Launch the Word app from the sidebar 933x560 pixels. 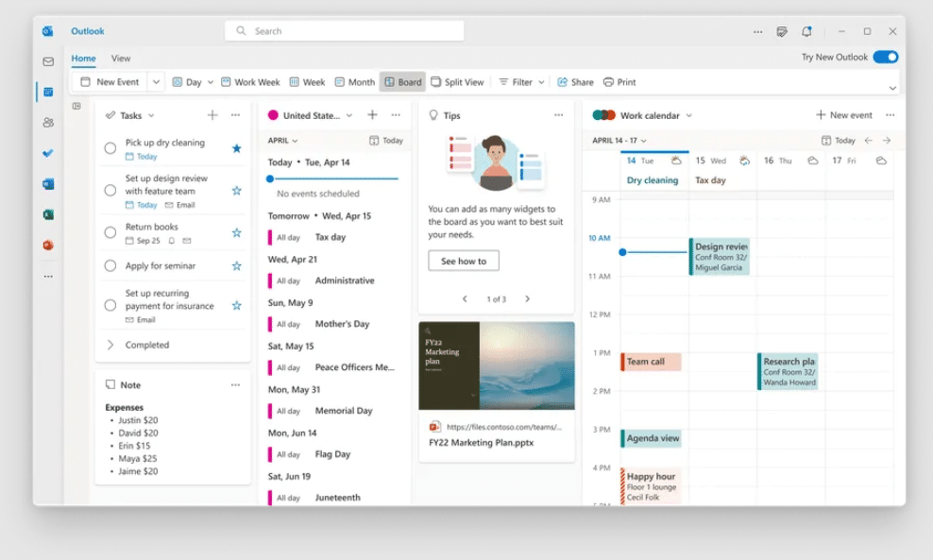(x=48, y=184)
